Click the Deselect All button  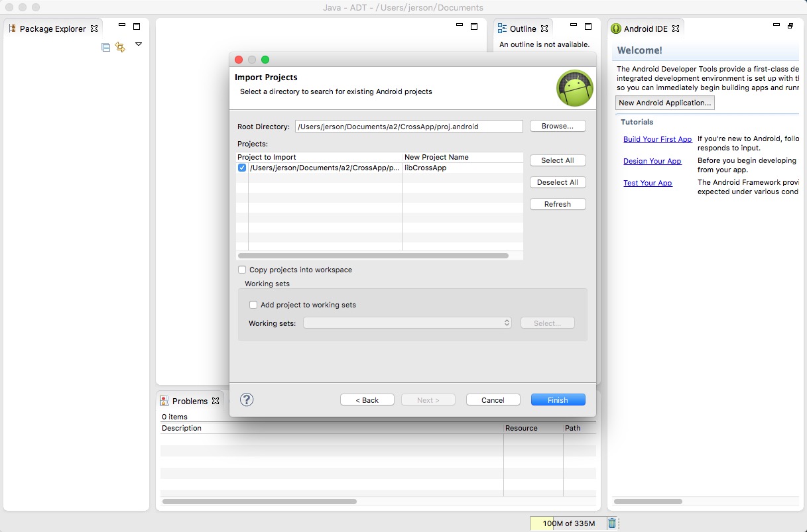pos(558,182)
